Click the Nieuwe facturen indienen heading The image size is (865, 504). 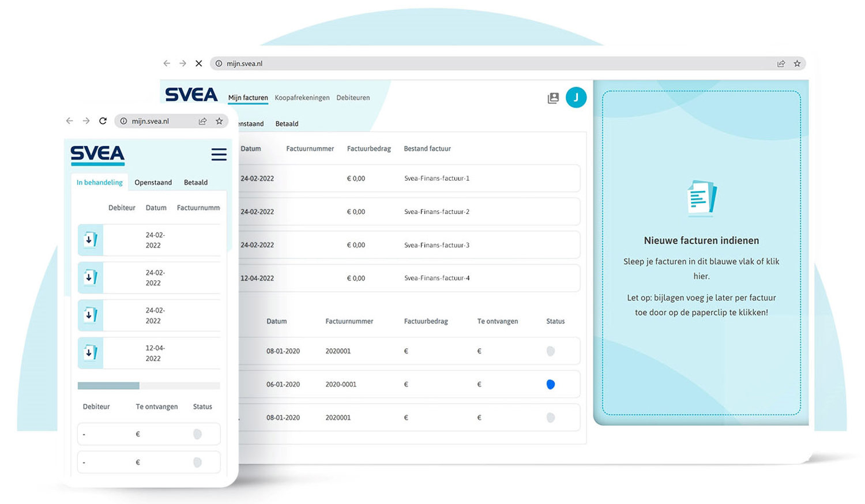[701, 240]
